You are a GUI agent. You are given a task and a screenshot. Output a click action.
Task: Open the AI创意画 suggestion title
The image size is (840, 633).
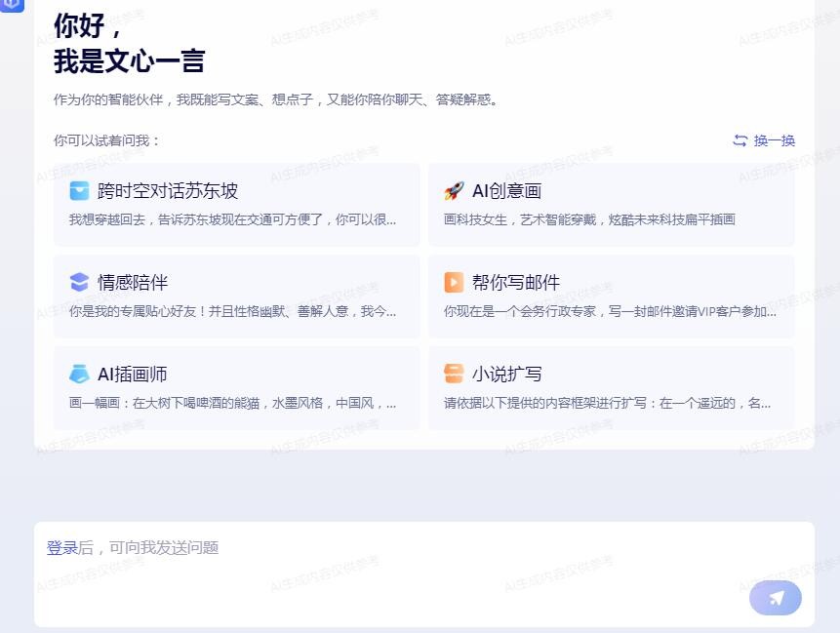(506, 190)
